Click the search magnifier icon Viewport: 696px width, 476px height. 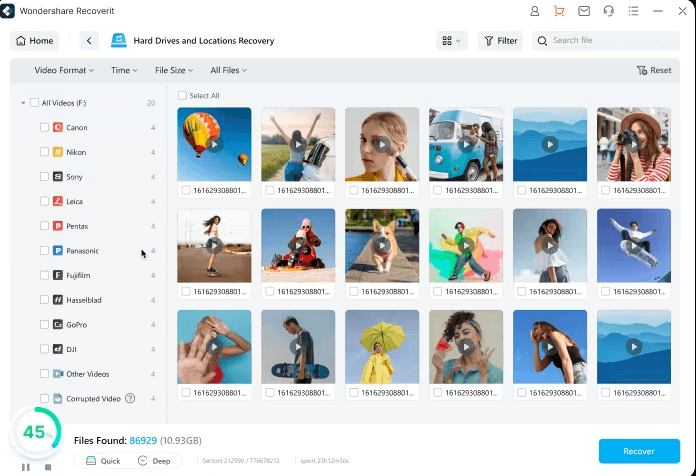pos(542,41)
